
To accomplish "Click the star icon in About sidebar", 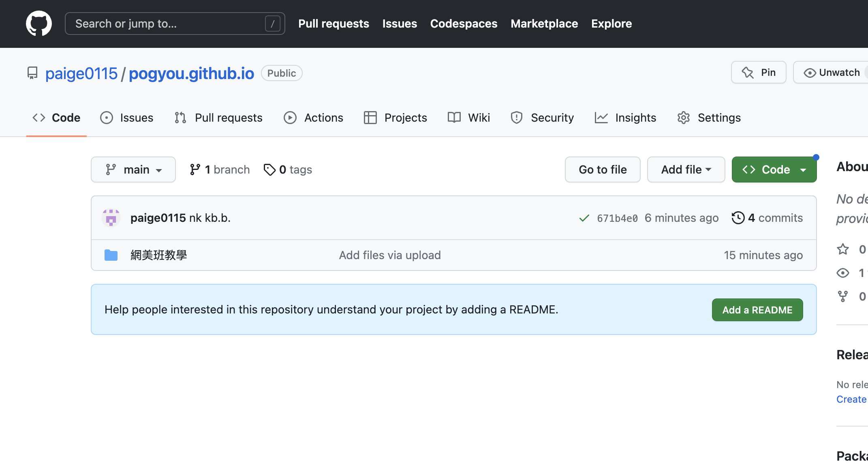I will click(x=843, y=249).
